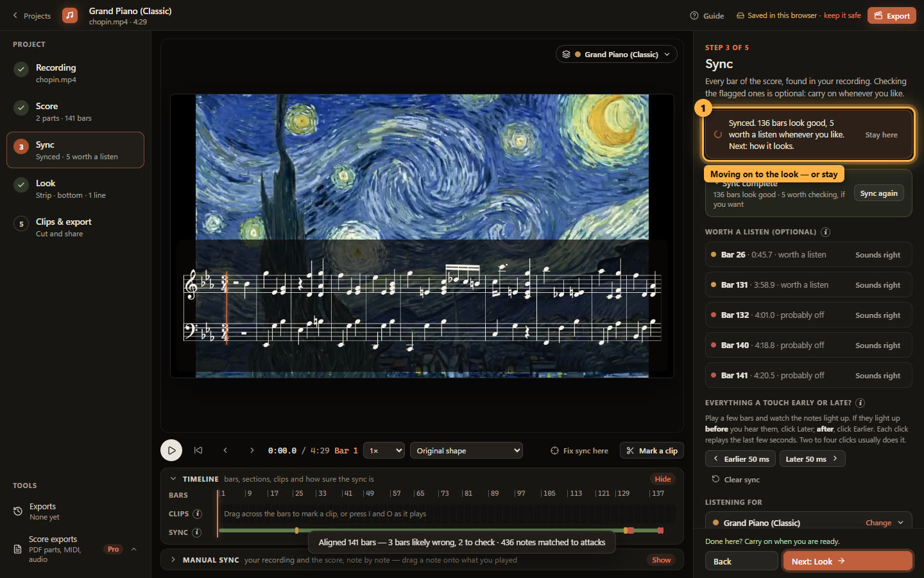The height and width of the screenshot is (578, 924).
Task: Mark Bar 26 as Sounds right
Action: tap(878, 255)
